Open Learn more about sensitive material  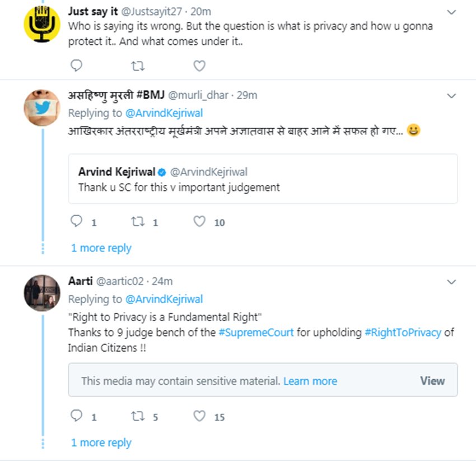310,381
